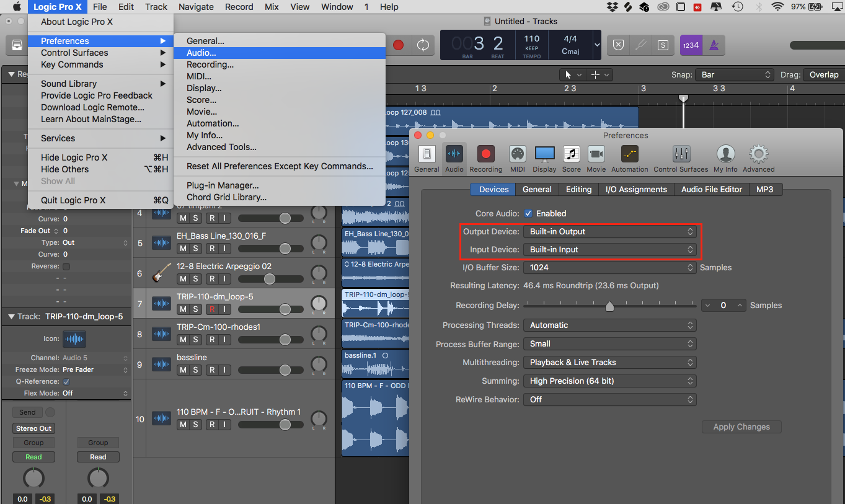845x504 pixels.
Task: Open Input Device dropdown
Action: pyautogui.click(x=610, y=249)
